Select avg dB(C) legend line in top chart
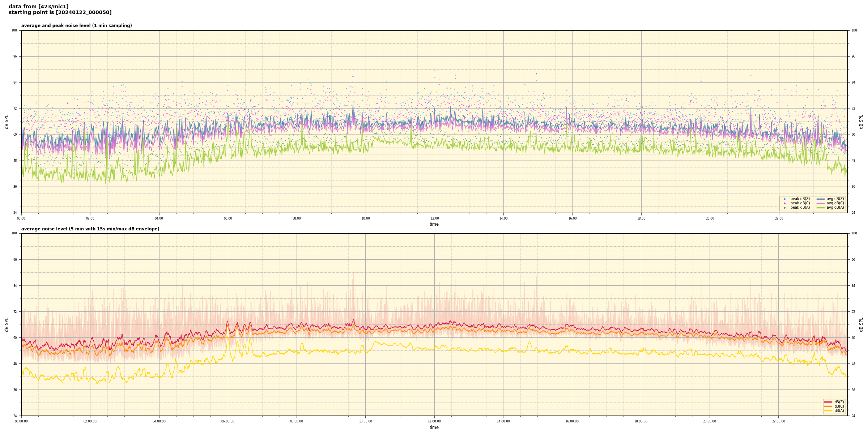868x434 pixels. pyautogui.click(x=821, y=203)
